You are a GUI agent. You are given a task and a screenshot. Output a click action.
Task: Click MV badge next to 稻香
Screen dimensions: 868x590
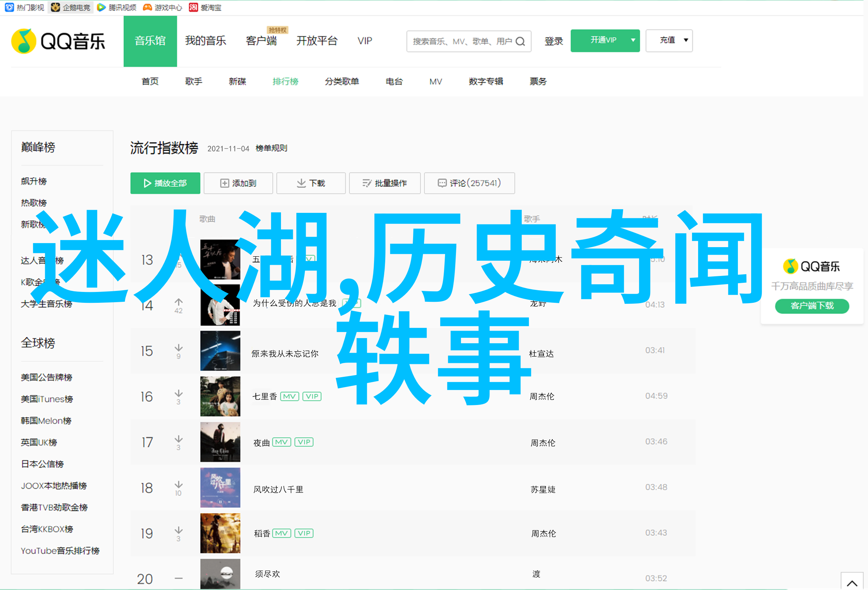coord(282,533)
